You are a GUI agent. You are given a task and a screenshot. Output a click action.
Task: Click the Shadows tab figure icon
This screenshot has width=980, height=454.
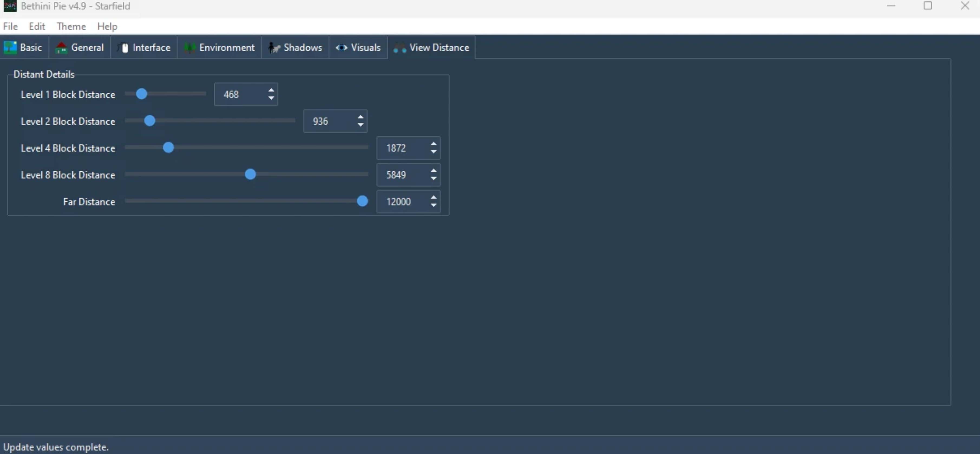point(274,48)
